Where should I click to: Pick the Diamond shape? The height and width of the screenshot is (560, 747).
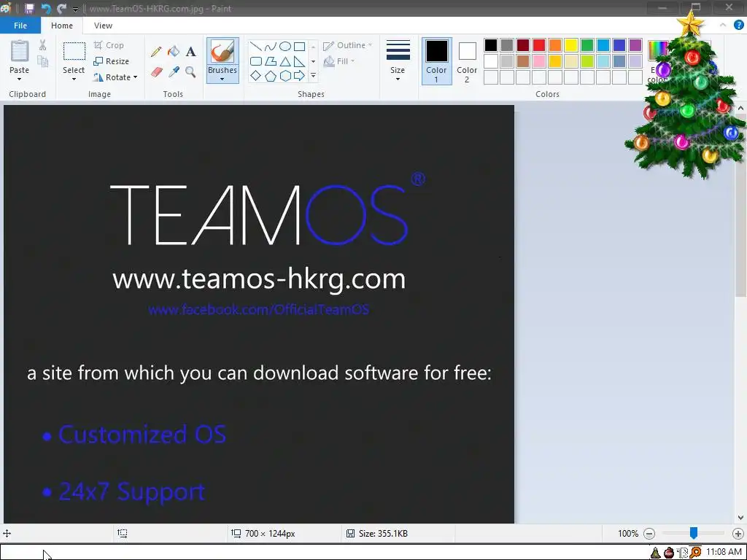click(x=256, y=75)
